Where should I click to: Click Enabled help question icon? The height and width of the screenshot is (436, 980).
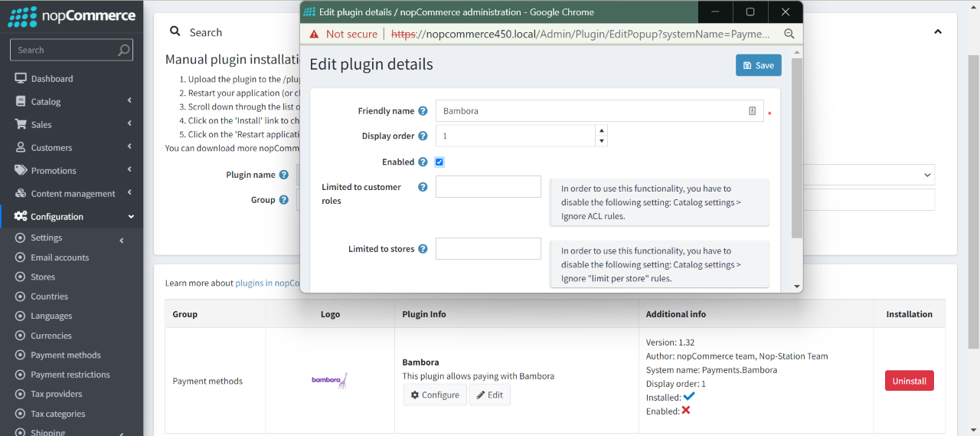(423, 162)
